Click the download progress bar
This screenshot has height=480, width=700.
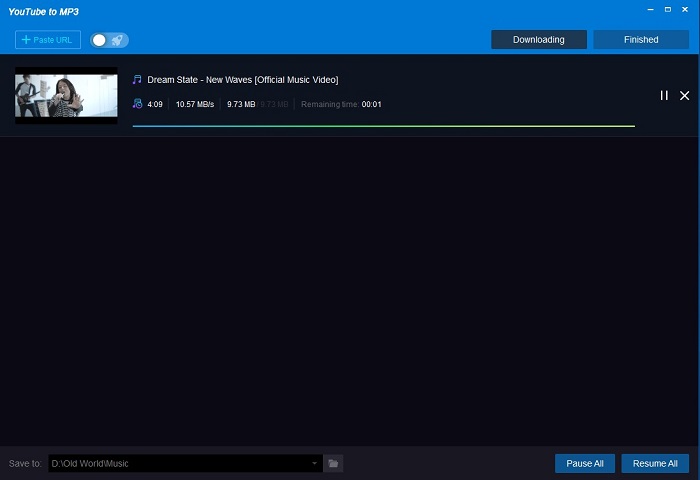pyautogui.click(x=383, y=126)
